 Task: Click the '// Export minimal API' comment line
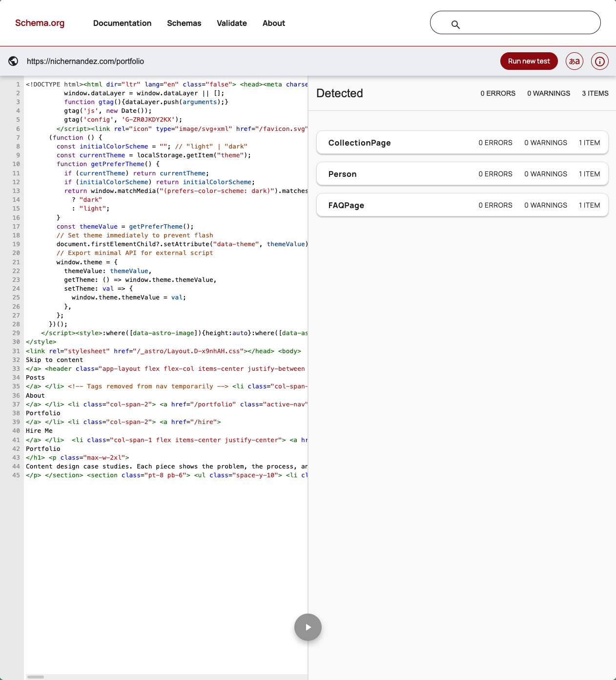tap(135, 253)
